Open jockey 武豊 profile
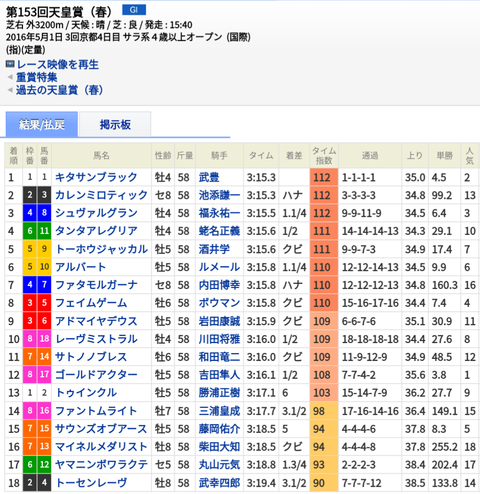The height and width of the screenshot is (494, 480). pos(209,177)
